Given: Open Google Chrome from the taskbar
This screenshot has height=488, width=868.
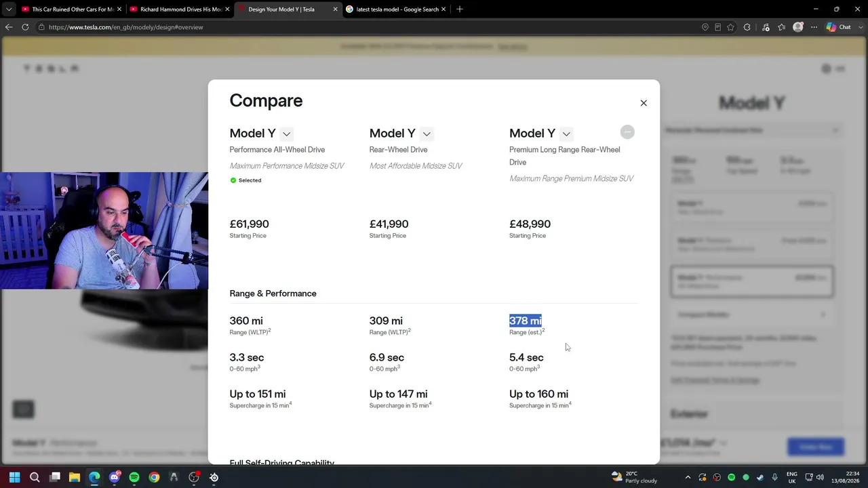Looking at the screenshot, I should pos(155,477).
